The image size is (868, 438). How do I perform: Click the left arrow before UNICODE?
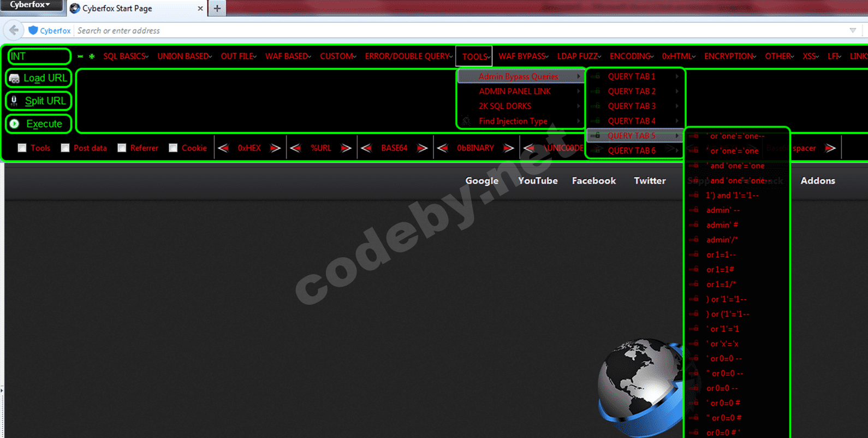528,148
